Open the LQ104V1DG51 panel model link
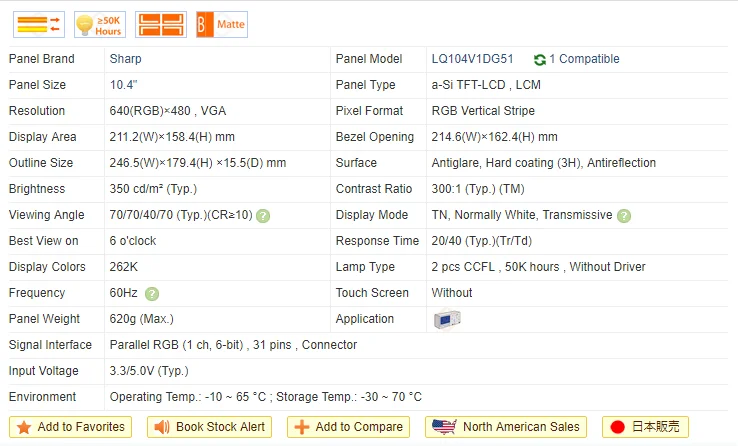The height and width of the screenshot is (446, 738). click(473, 59)
